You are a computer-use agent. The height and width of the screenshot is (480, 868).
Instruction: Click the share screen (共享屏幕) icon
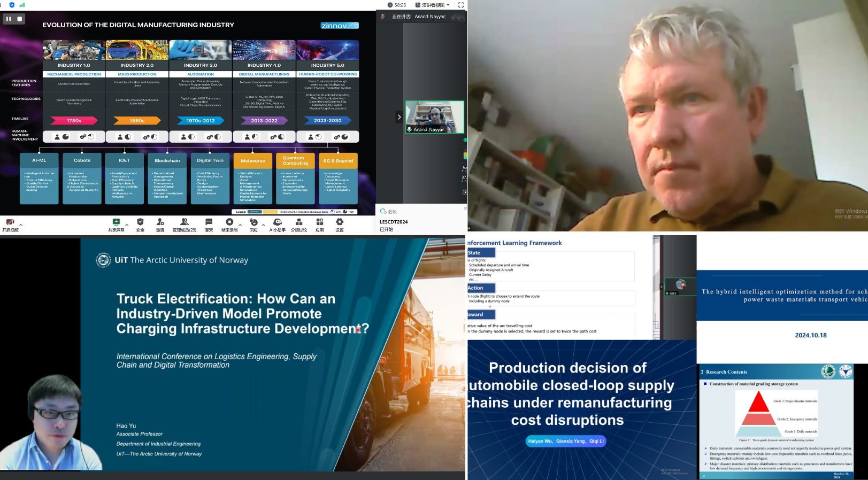tap(116, 222)
